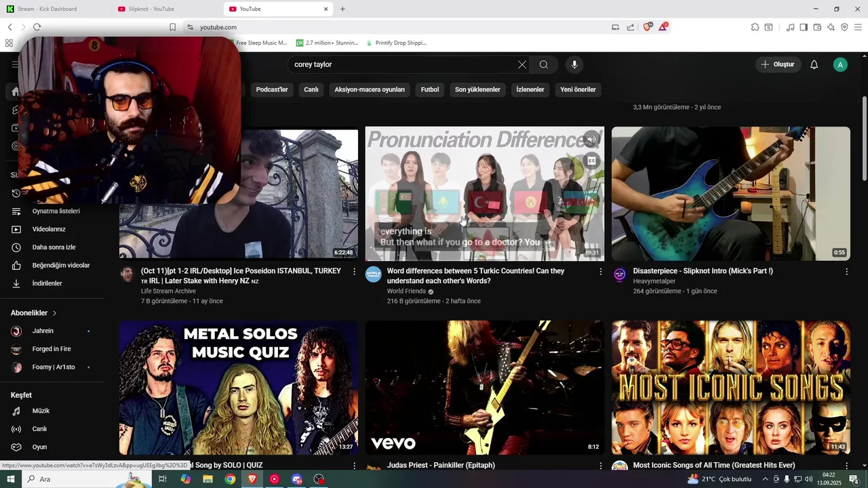Open the browser extensions puzzle icon

click(x=755, y=27)
